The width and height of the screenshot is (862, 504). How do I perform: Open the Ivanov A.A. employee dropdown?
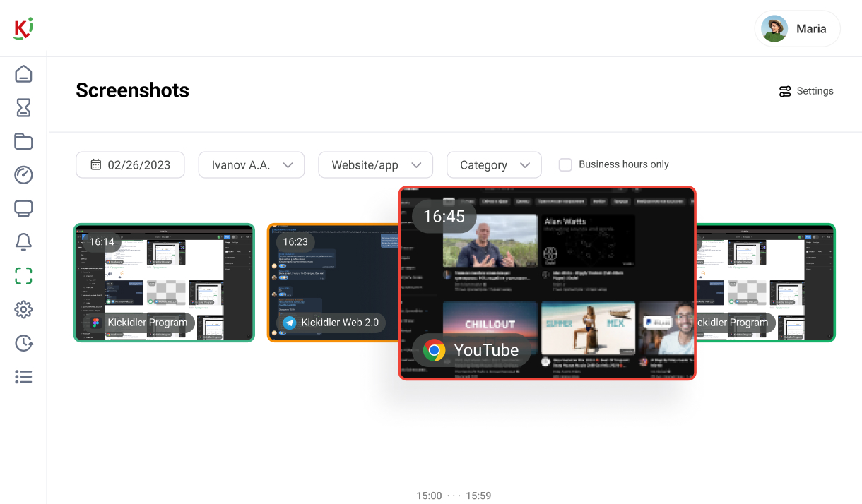tap(251, 164)
